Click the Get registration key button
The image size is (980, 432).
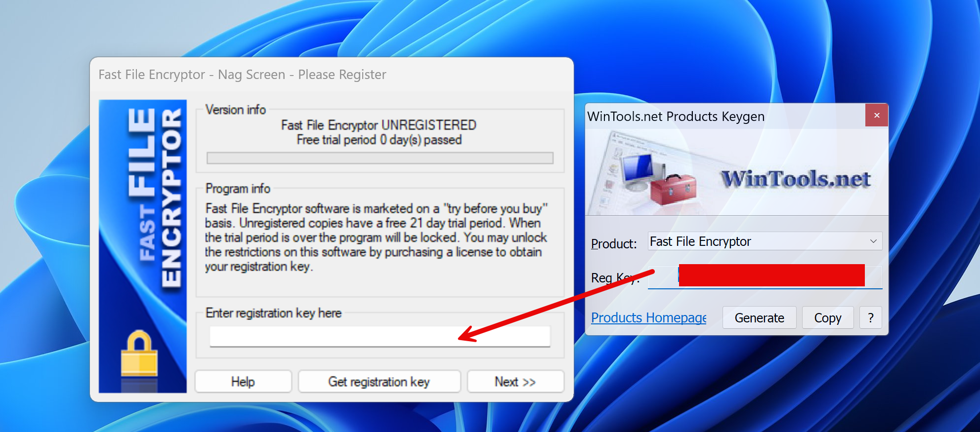[379, 382]
